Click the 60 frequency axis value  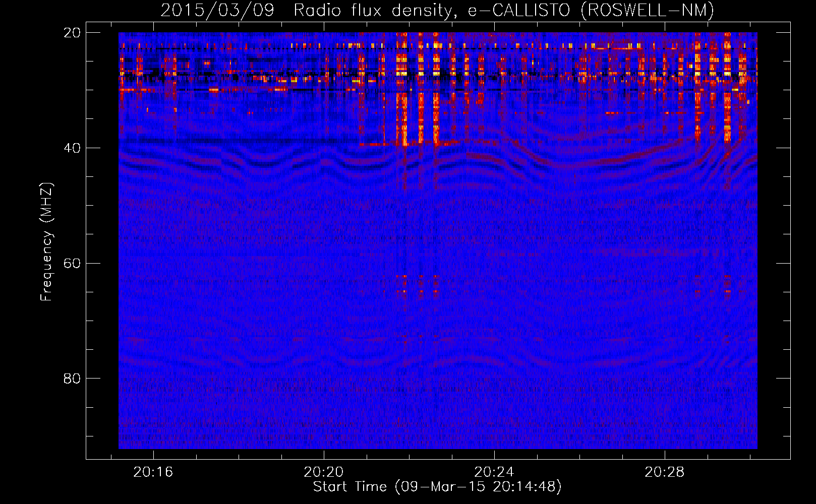point(72,264)
